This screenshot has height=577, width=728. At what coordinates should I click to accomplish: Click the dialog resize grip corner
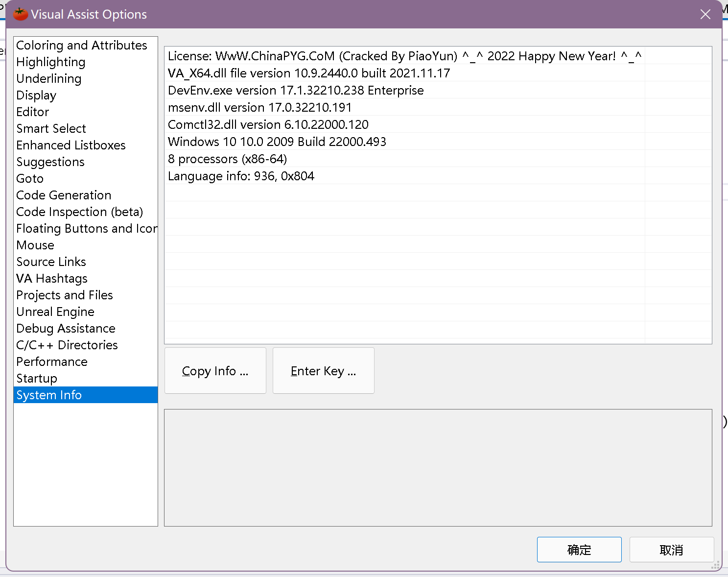click(715, 566)
